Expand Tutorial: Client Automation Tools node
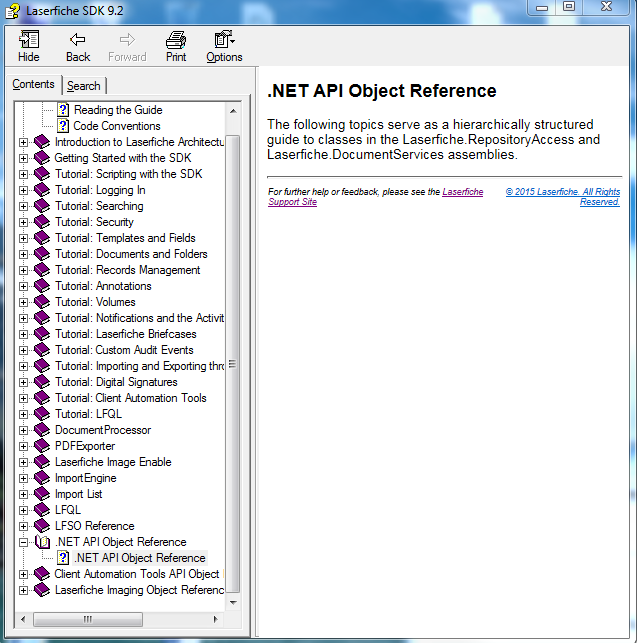Viewport: 637px width, 643px height. (23, 398)
